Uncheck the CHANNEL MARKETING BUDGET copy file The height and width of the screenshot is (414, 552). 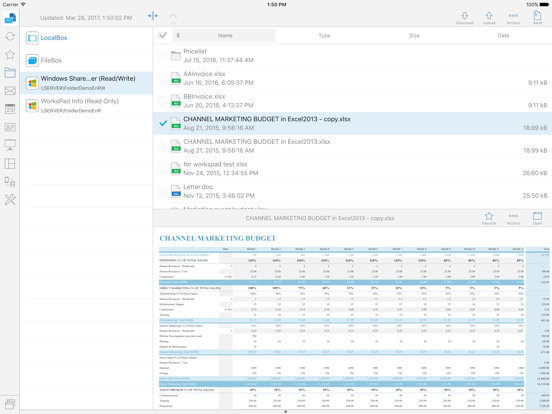point(163,123)
